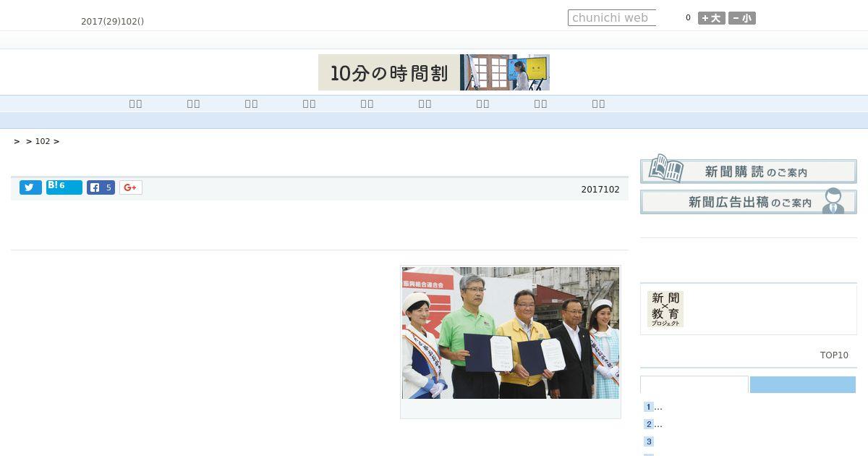Click the header date 2017(29)102()
The width and height of the screenshot is (868, 456).
coord(112,22)
